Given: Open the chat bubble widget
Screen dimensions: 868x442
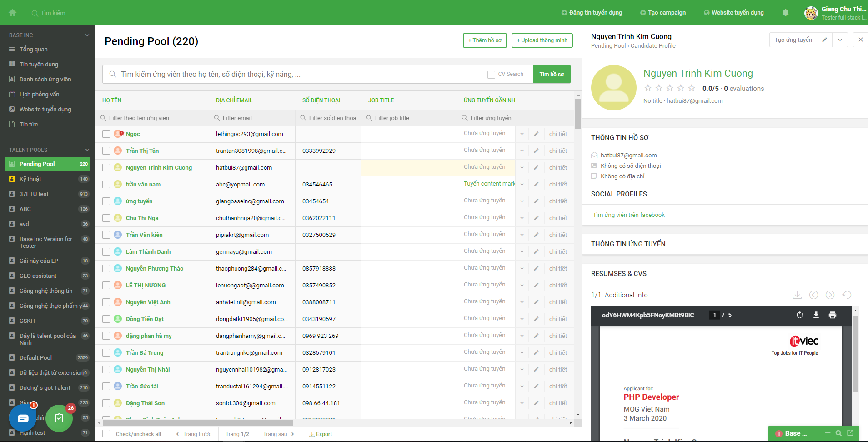Looking at the screenshot, I should pos(23,418).
